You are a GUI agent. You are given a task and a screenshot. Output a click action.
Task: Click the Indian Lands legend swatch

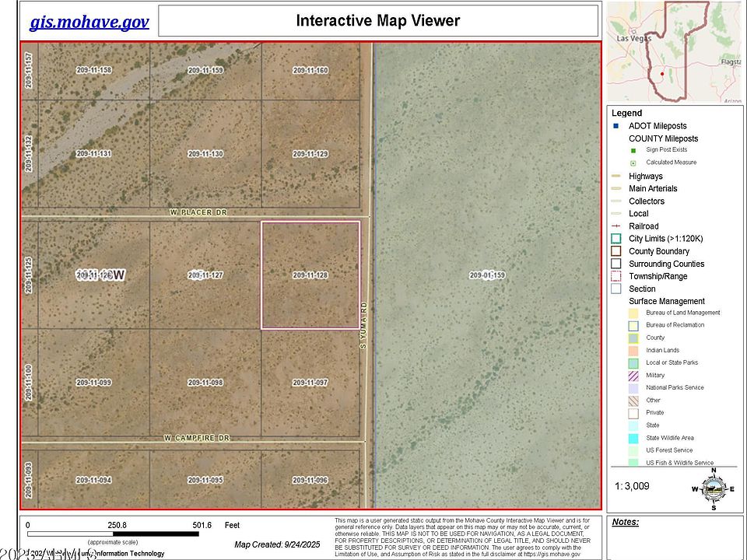pyautogui.click(x=632, y=350)
